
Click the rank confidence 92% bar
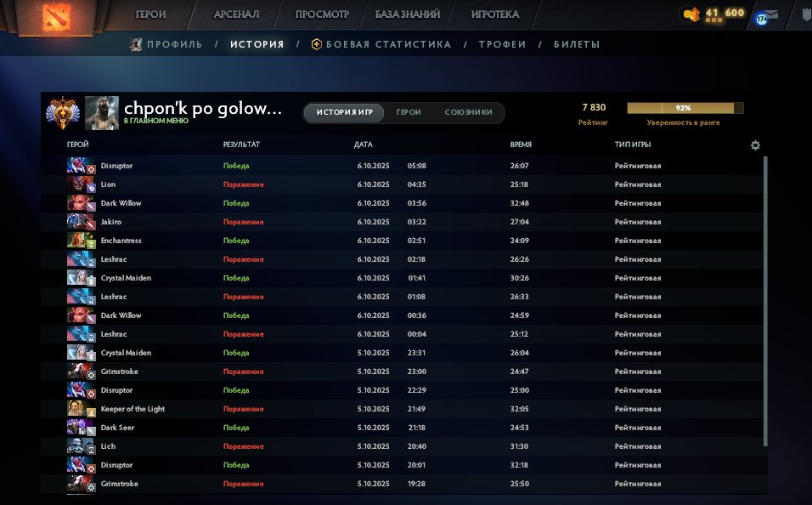[685, 108]
